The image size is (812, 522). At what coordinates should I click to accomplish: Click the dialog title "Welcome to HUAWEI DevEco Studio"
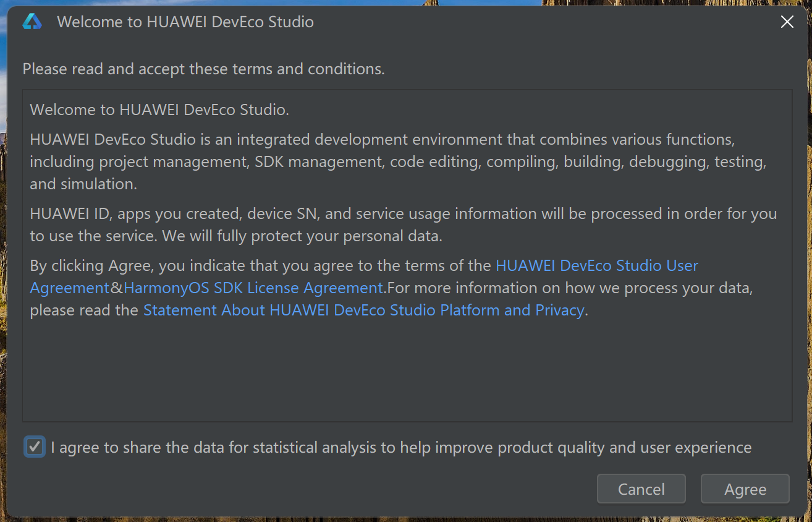pyautogui.click(x=185, y=22)
